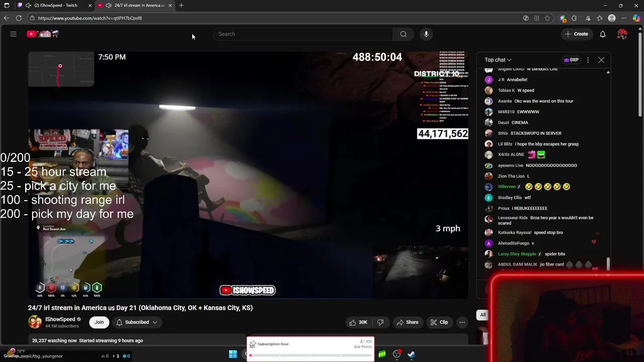
Task: Open the YouTube guide hamburger menu
Action: tap(14, 34)
